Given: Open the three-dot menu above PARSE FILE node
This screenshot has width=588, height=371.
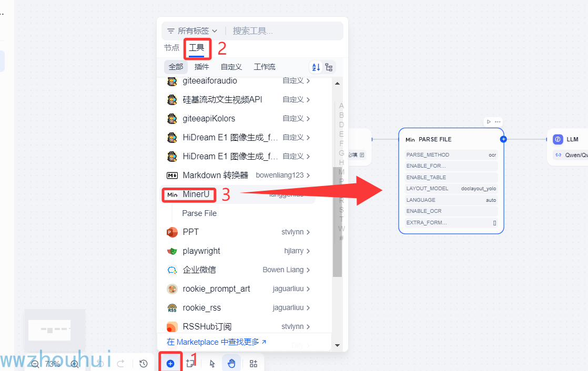Looking at the screenshot, I should (x=498, y=122).
